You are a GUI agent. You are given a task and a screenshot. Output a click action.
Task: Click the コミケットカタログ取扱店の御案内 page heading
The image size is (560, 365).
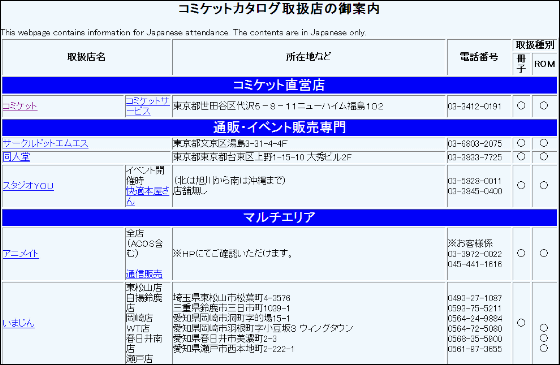click(x=279, y=9)
